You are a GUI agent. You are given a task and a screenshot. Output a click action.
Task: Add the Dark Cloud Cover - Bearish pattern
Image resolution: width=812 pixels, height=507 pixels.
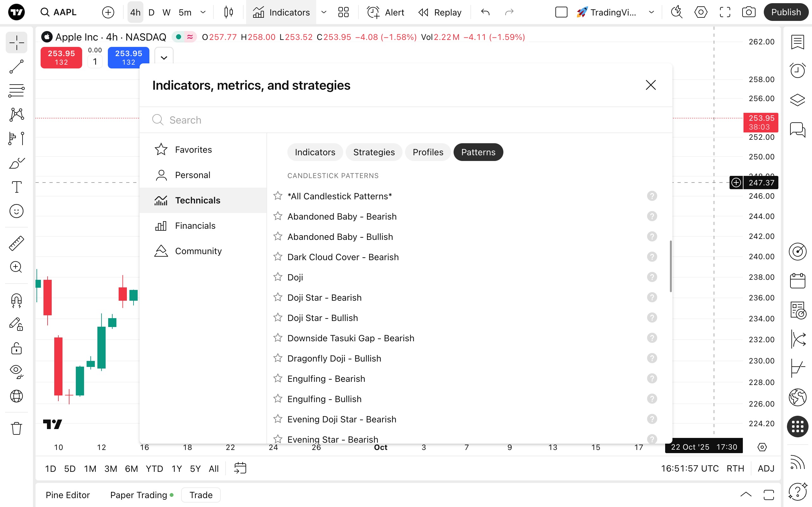coord(343,257)
